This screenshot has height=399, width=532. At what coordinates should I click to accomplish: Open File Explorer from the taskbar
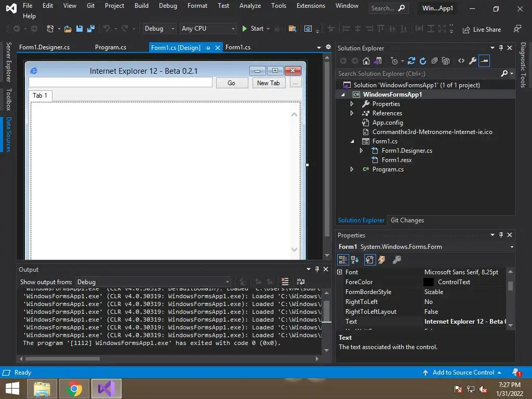click(42, 389)
